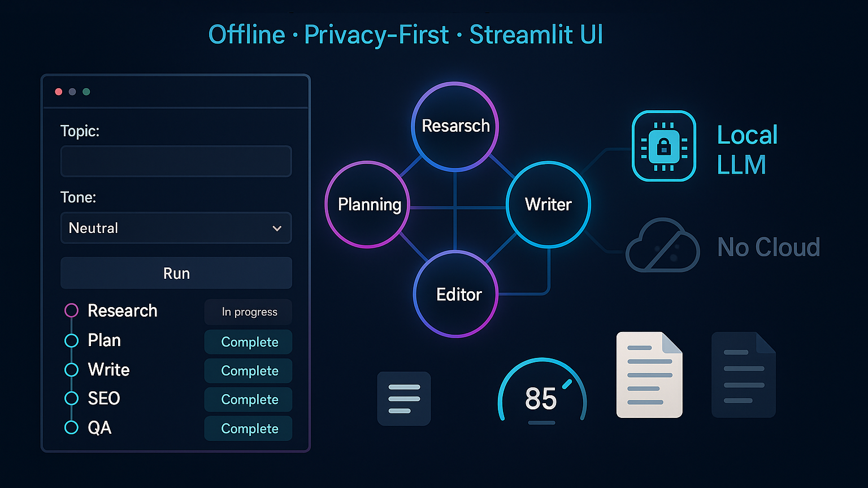Select the No Cloud crossed-out cloud icon
The width and height of the screenshot is (868, 488).
click(662, 245)
